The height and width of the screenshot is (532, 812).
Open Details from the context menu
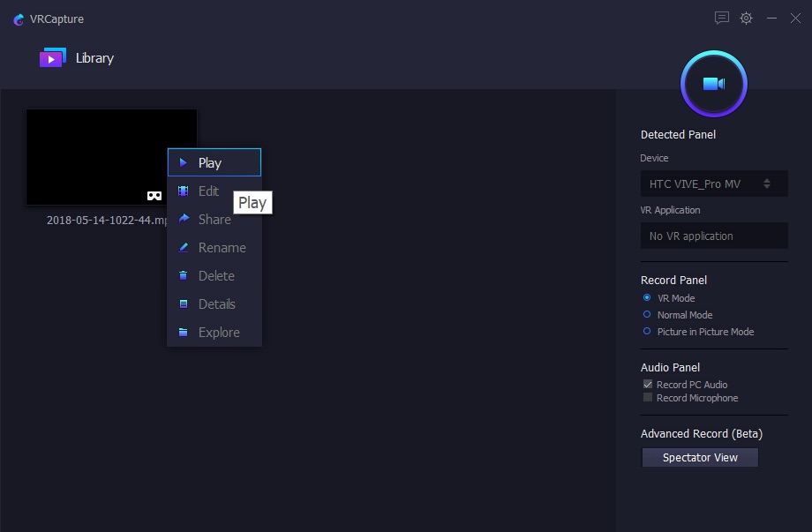(214, 303)
